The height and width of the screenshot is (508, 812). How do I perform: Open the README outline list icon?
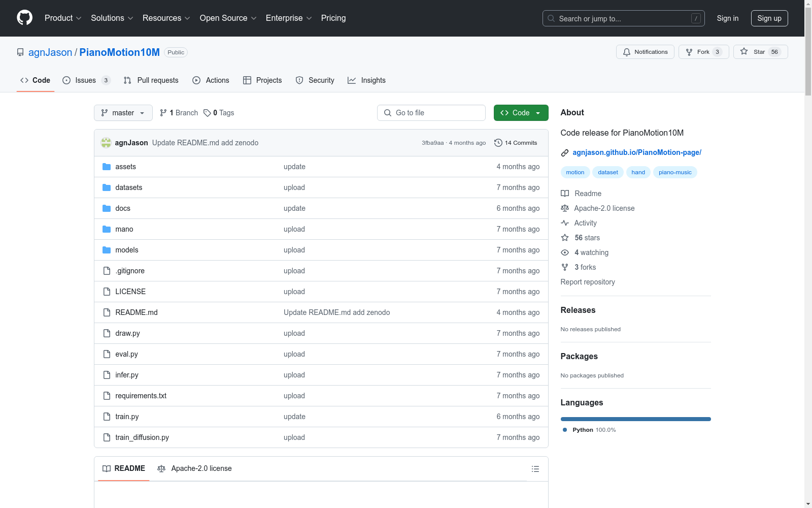535,469
